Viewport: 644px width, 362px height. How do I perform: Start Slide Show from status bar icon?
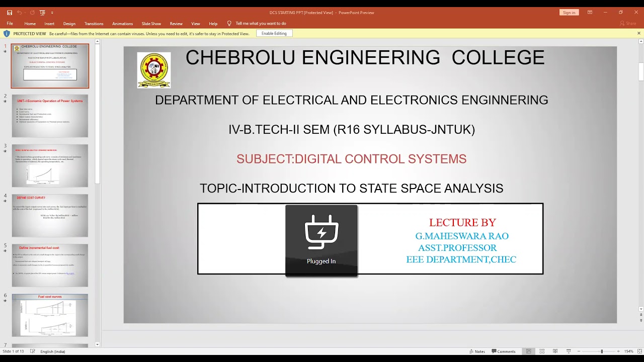pyautogui.click(x=569, y=351)
